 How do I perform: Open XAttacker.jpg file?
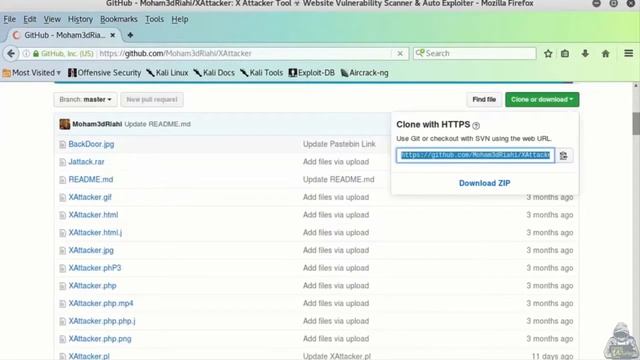coord(91,250)
